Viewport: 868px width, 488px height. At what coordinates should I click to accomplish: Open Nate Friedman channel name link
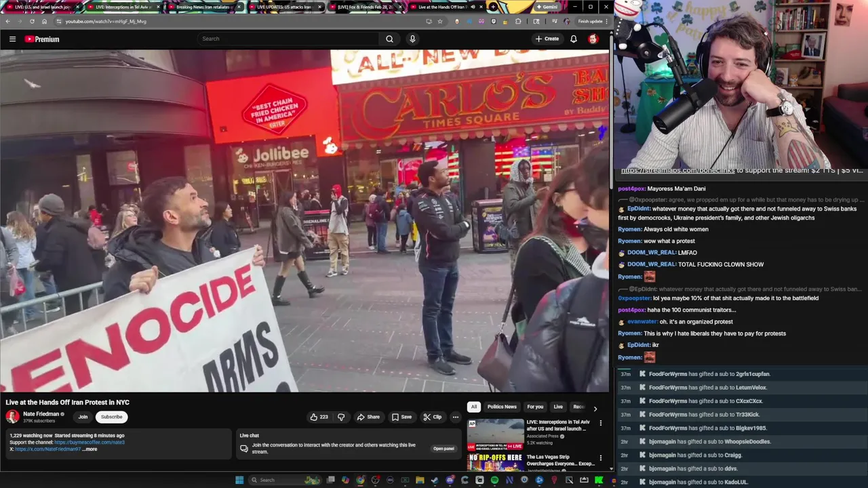41,414
